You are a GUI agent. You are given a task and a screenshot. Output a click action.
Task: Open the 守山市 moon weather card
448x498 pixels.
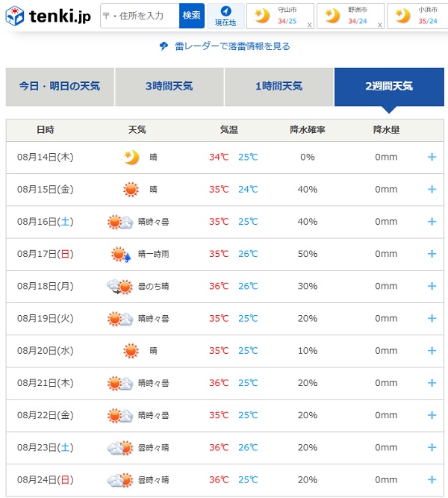click(280, 16)
